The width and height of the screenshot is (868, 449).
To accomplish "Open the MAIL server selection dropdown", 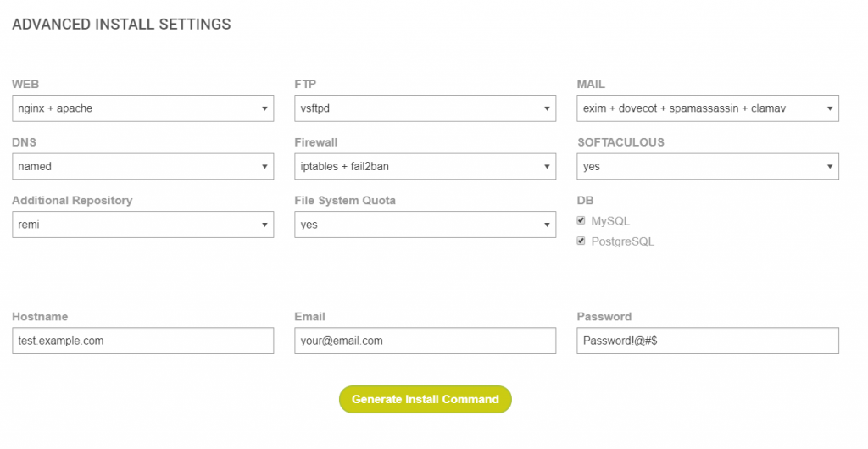I will pos(707,108).
